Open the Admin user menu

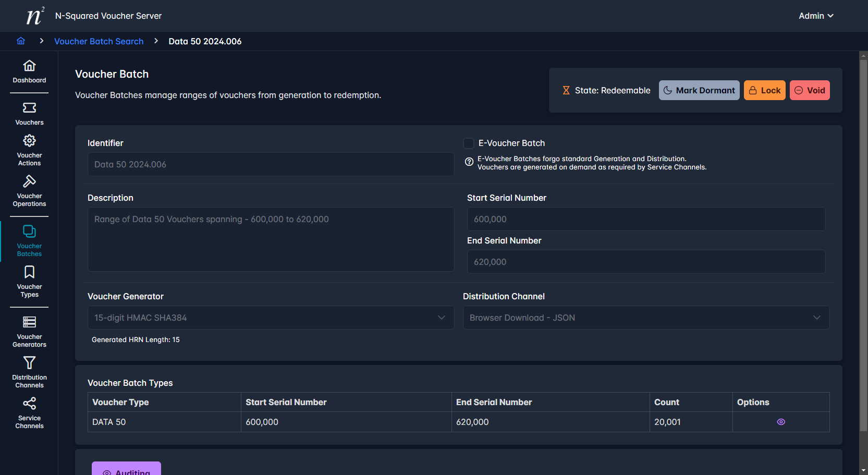(815, 16)
